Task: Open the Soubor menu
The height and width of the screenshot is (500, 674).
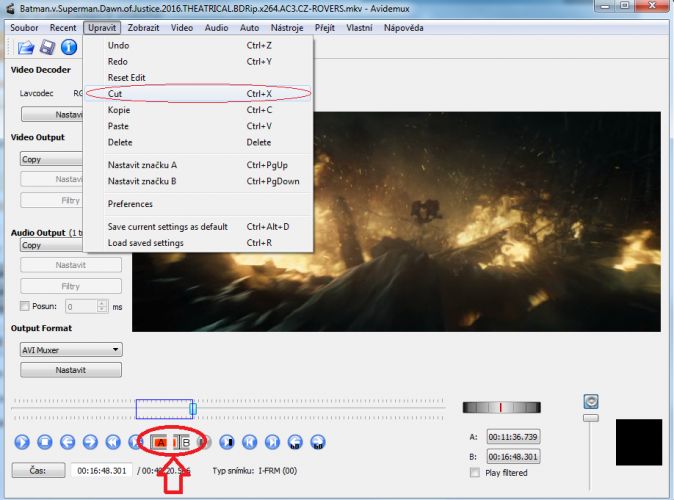Action: (x=24, y=28)
